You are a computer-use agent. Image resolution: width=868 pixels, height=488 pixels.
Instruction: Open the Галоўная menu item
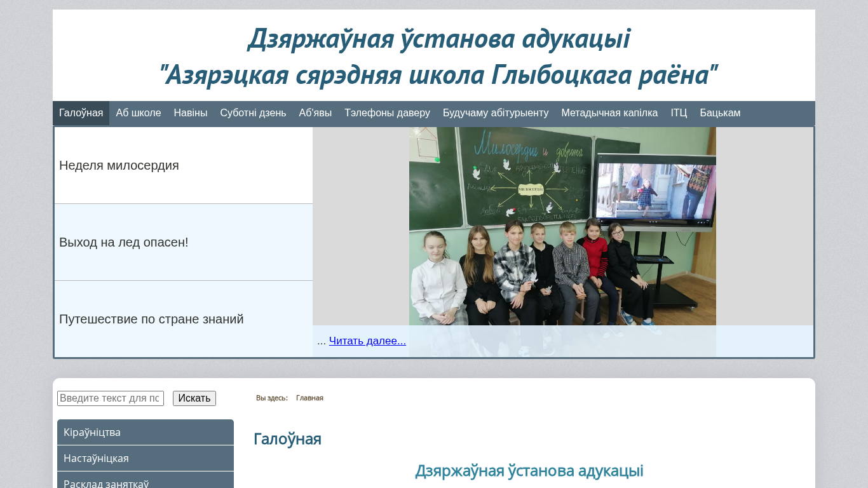(x=81, y=113)
